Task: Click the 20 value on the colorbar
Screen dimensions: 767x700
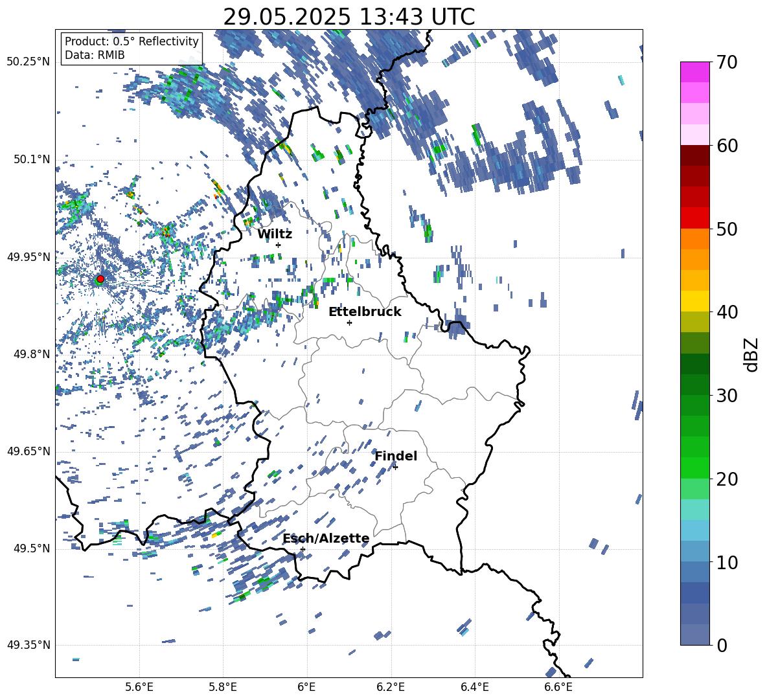Action: [x=727, y=479]
